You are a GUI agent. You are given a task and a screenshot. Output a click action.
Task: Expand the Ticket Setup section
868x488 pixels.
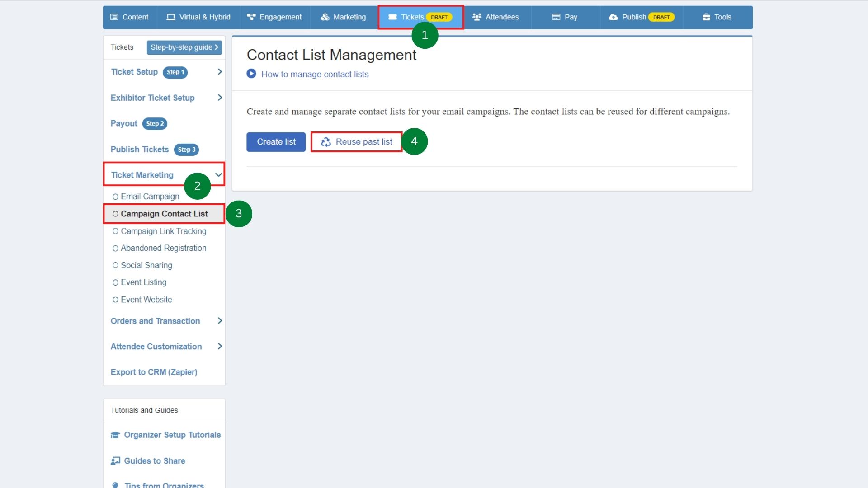point(220,71)
